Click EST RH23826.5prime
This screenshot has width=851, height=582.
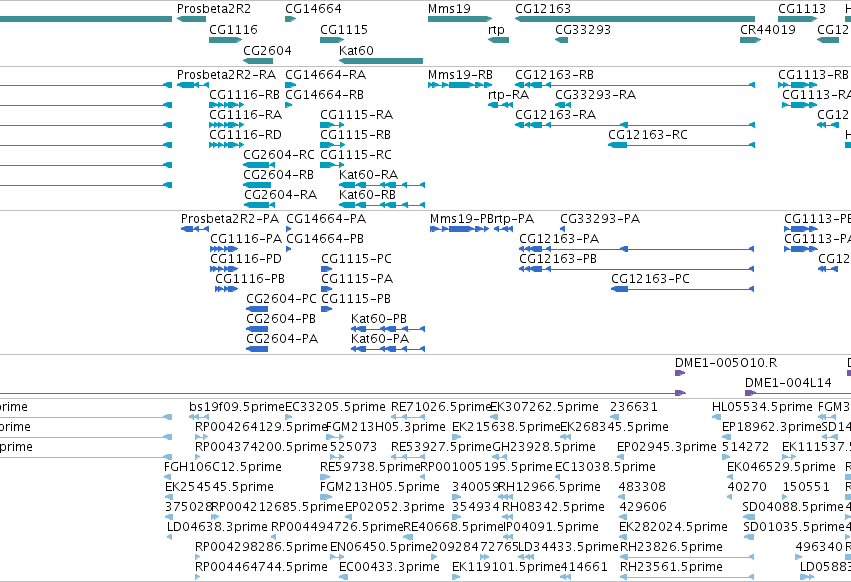tap(671, 547)
